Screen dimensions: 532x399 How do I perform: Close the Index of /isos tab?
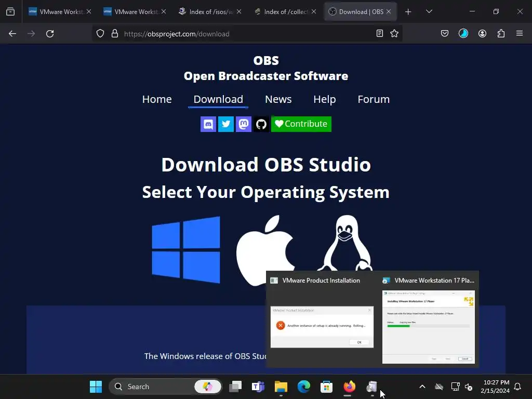pyautogui.click(x=239, y=11)
